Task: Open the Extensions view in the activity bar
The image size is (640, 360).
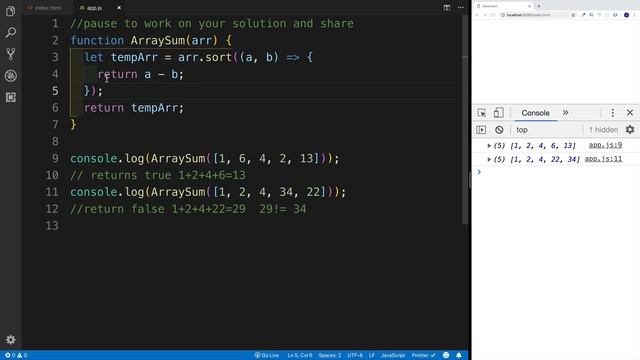Action: point(11,97)
